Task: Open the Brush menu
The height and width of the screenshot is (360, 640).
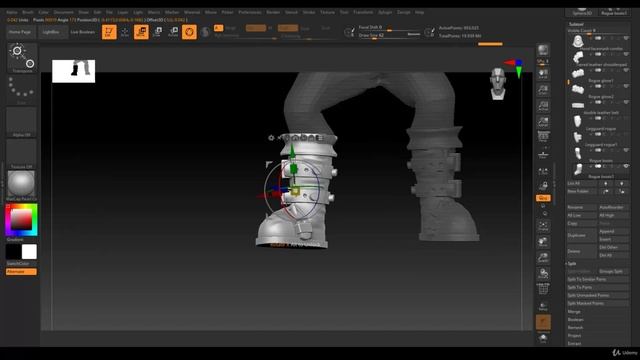Action: pos(28,12)
